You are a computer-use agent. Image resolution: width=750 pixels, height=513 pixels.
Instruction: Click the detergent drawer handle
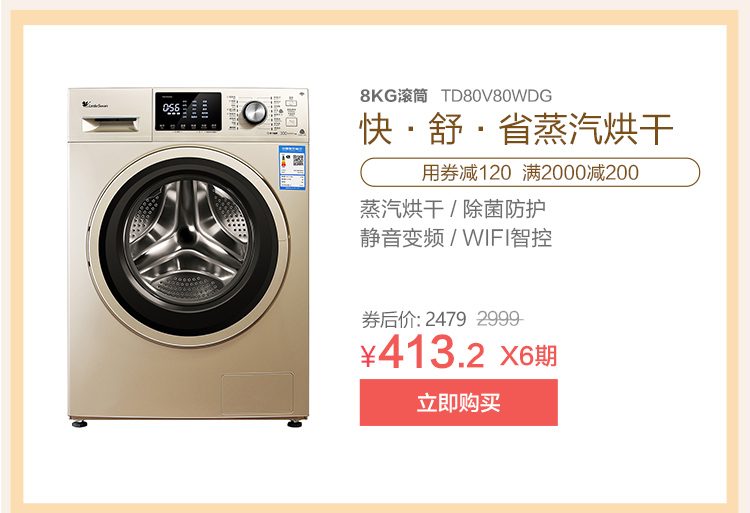[x=110, y=124]
